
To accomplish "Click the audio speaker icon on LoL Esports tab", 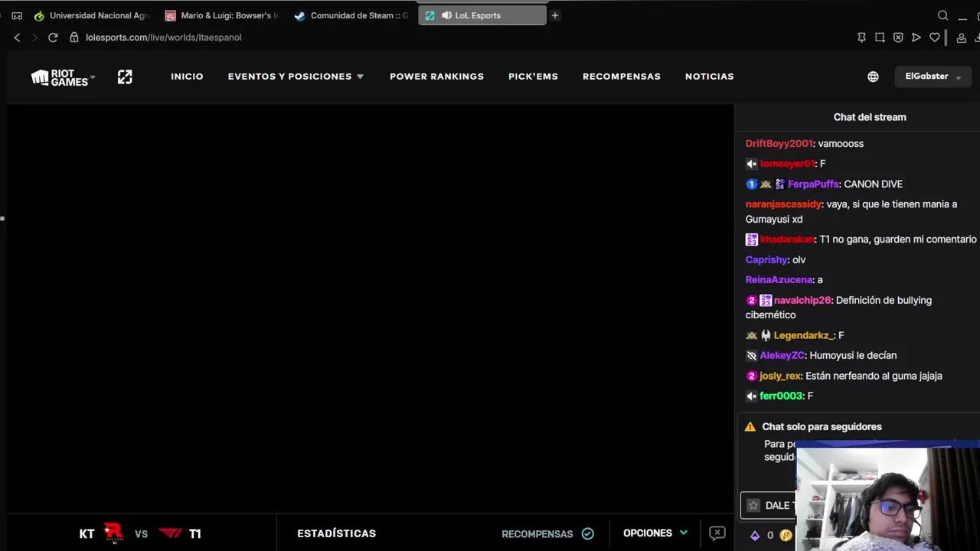I will point(446,15).
